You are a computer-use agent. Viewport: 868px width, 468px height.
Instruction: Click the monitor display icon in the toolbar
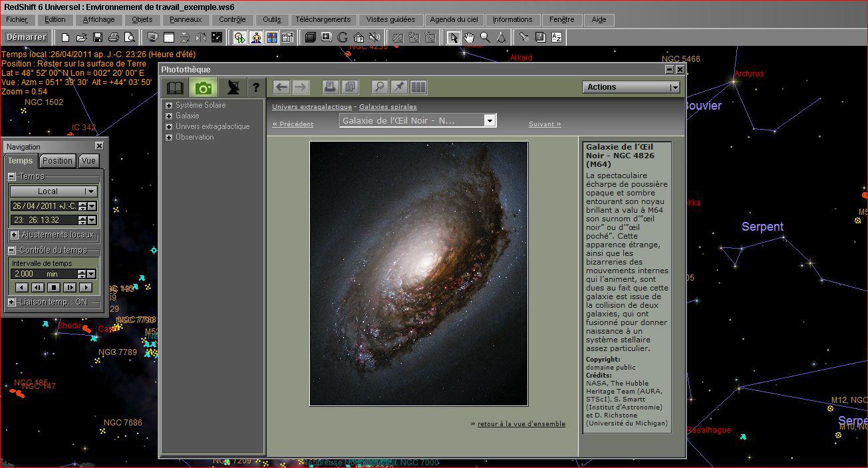point(153,37)
